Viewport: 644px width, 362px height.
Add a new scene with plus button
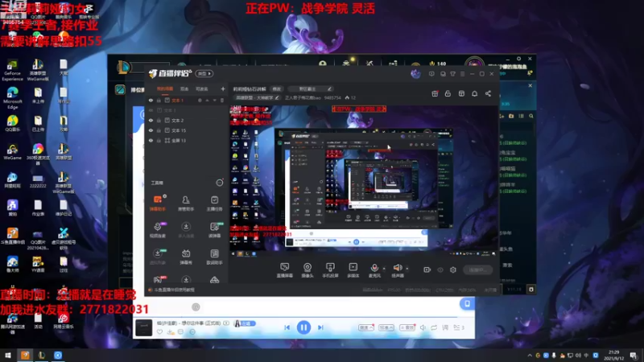click(223, 88)
